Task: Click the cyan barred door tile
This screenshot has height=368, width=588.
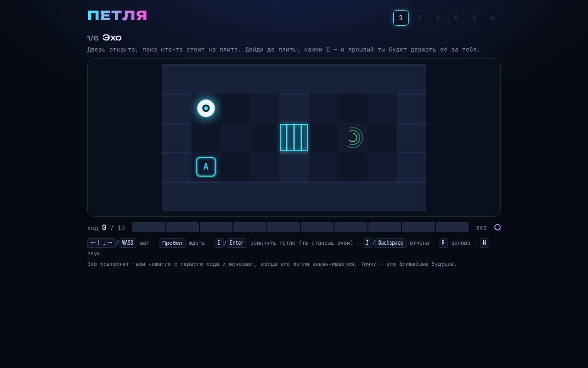Action: point(294,138)
